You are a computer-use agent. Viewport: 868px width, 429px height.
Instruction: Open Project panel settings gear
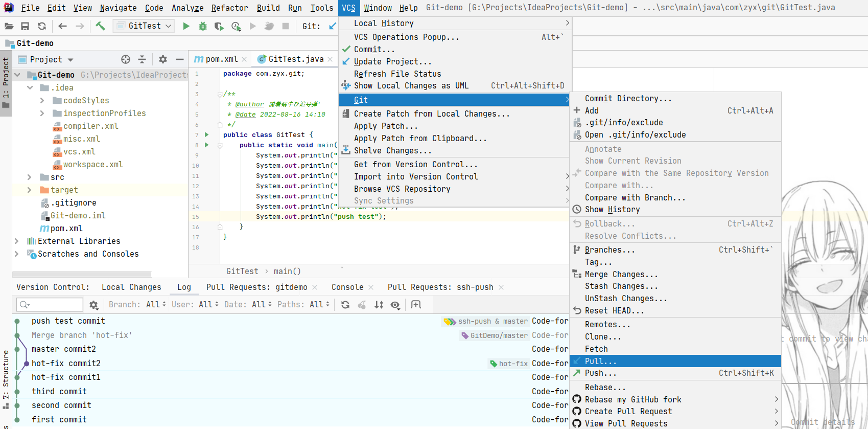[x=163, y=59]
